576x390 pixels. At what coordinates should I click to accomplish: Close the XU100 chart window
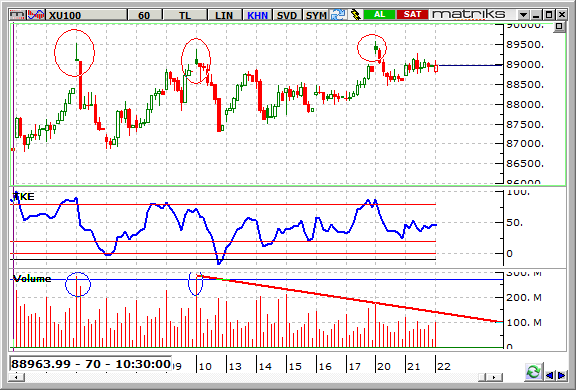point(562,15)
